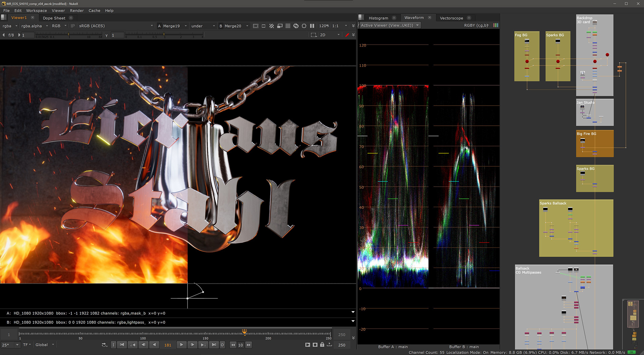Open the sRGB (ACES) viewer process dropdown
644x355 pixels.
[x=116, y=26]
